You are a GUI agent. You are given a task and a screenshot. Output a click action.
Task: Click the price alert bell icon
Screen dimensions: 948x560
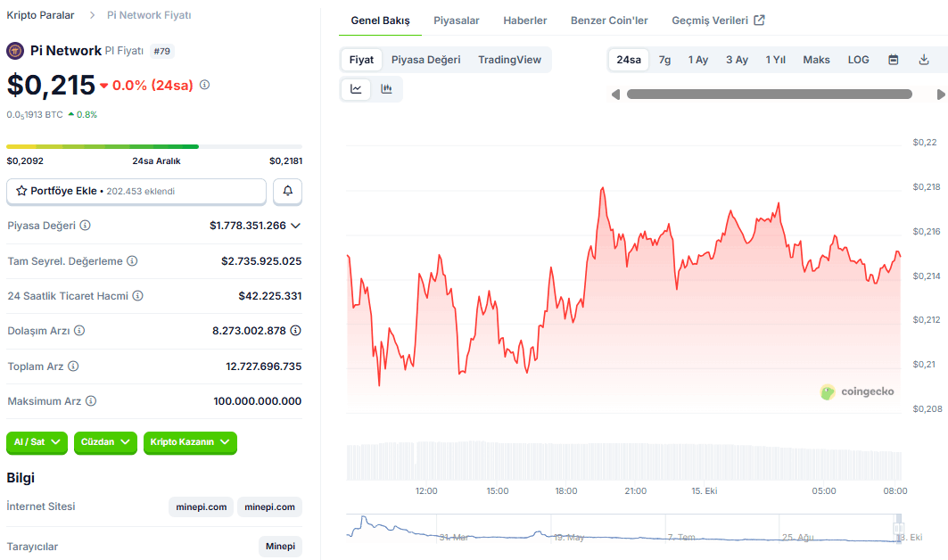point(288,191)
